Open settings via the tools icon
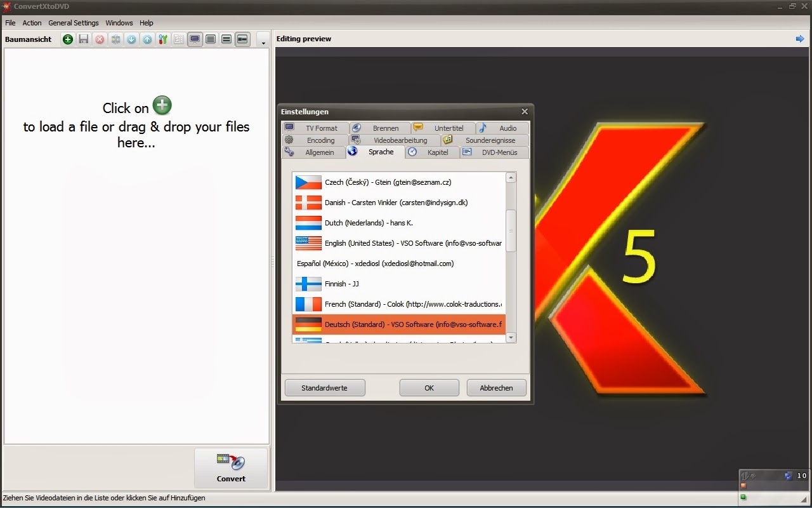Image resolution: width=812 pixels, height=508 pixels. click(x=163, y=39)
